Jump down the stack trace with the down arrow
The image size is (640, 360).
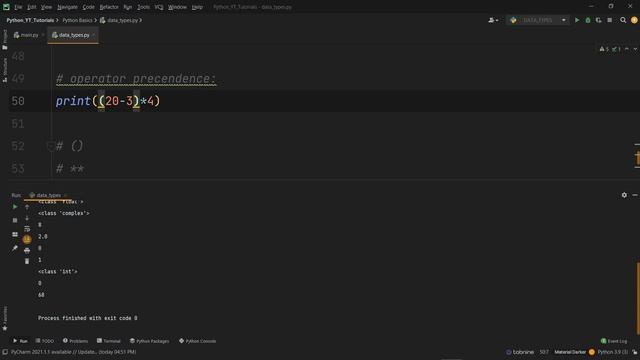point(27,218)
